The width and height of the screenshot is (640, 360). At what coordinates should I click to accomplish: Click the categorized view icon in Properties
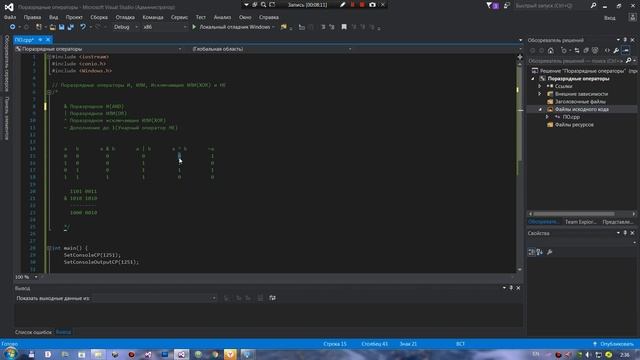[x=531, y=252]
